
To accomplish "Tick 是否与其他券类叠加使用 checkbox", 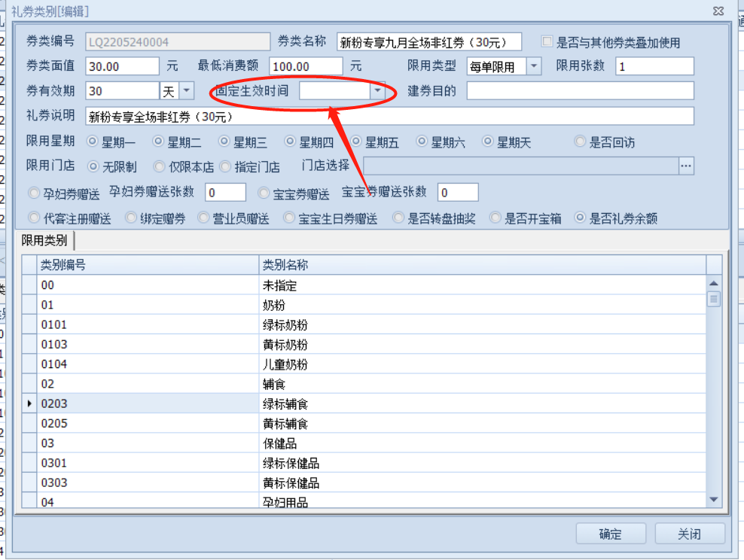I will point(547,41).
